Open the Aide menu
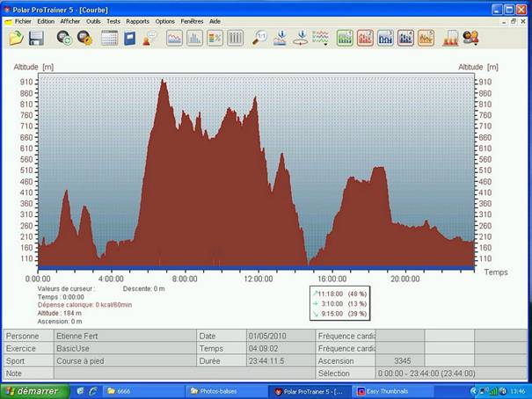Screen dimensions: 532x399 [215, 20]
